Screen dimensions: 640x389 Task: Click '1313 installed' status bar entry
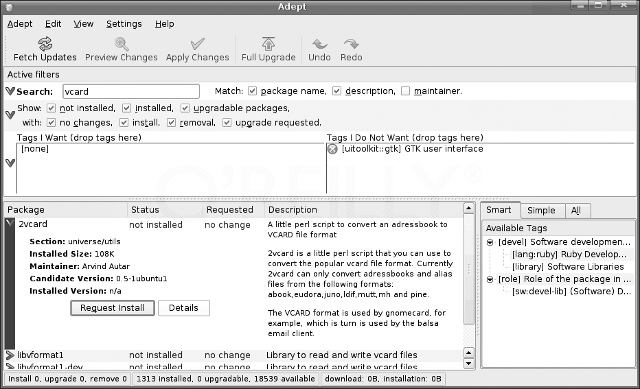[x=226, y=379]
